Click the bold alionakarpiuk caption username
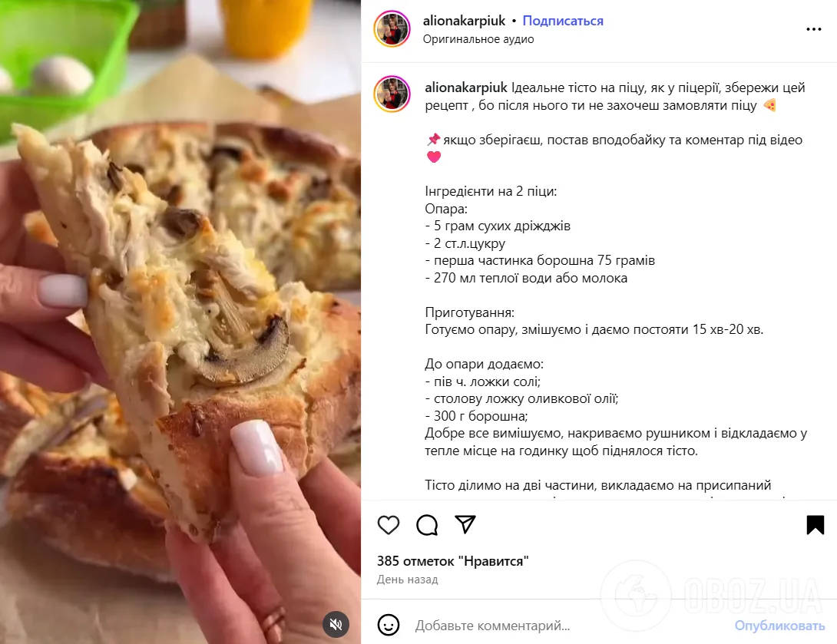 (466, 88)
